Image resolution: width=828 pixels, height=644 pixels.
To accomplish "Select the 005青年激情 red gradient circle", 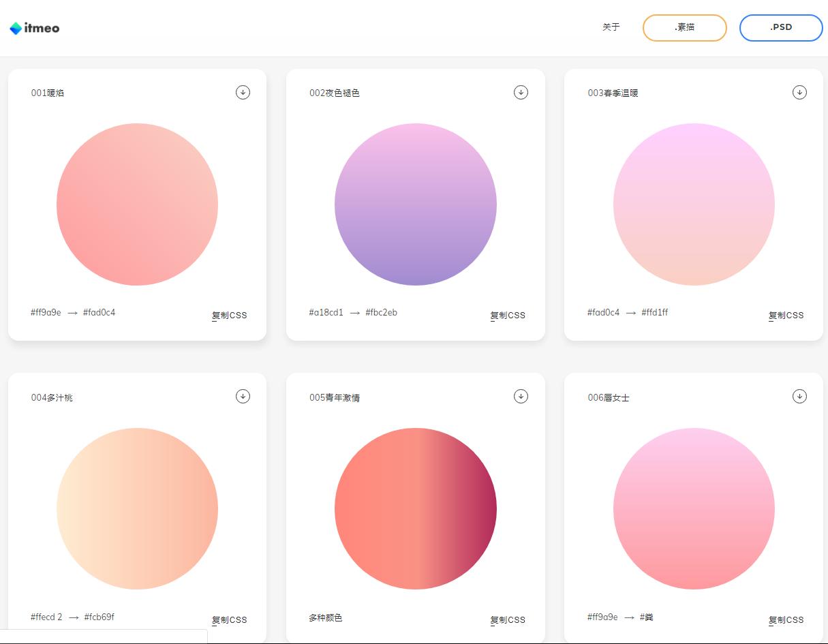I will coord(415,508).
